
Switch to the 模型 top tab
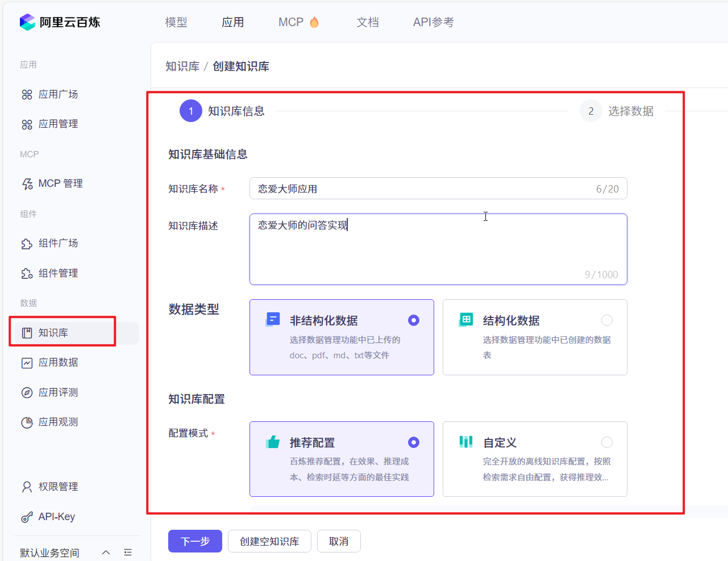click(176, 22)
